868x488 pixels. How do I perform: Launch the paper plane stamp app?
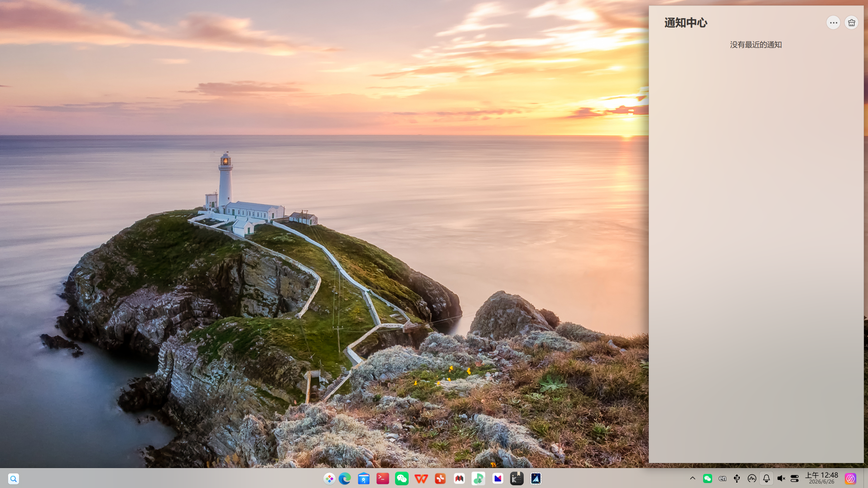tap(536, 478)
